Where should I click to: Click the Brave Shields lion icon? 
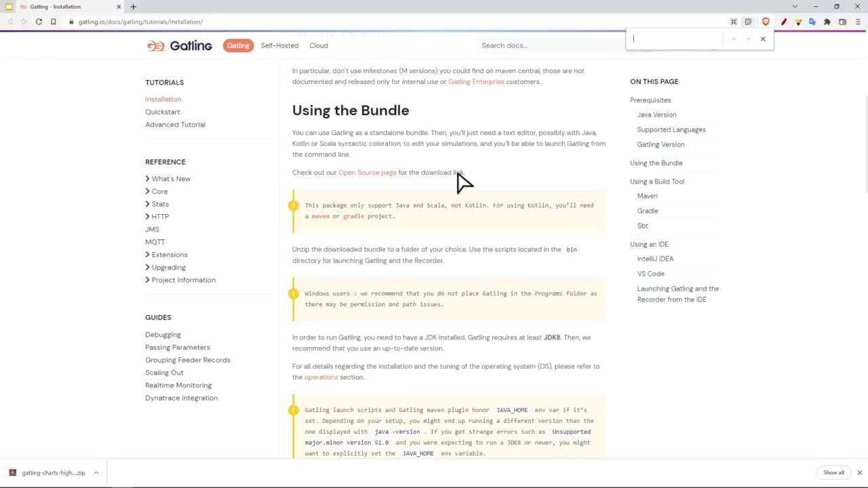[x=766, y=22]
